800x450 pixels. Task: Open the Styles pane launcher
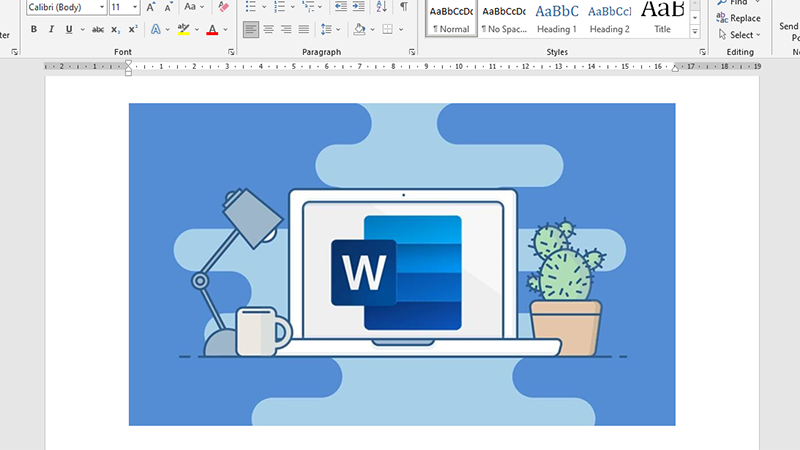pos(703,52)
